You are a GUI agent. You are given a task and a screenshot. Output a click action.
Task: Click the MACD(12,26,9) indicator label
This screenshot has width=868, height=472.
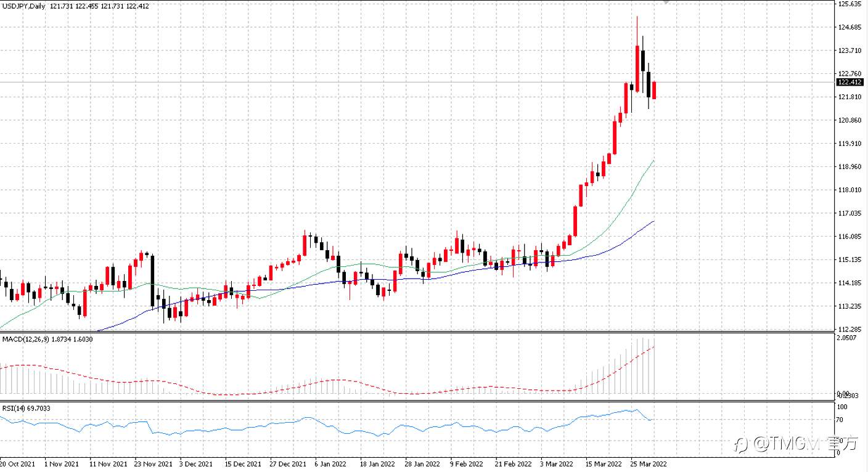click(22, 339)
